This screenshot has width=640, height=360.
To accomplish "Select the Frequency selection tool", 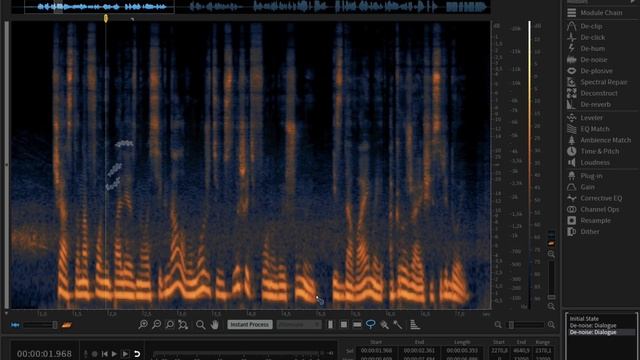I will [x=357, y=324].
